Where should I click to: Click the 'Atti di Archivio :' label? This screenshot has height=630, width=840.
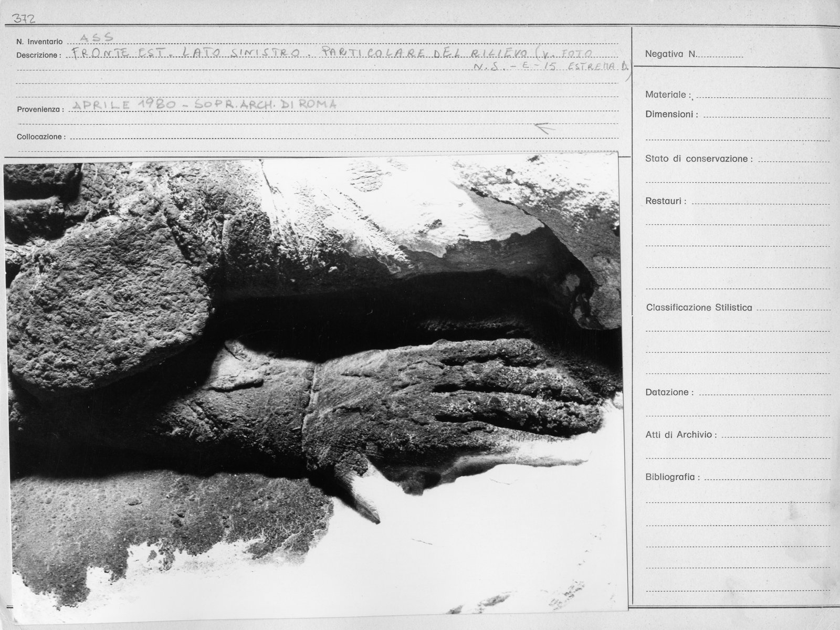point(681,435)
